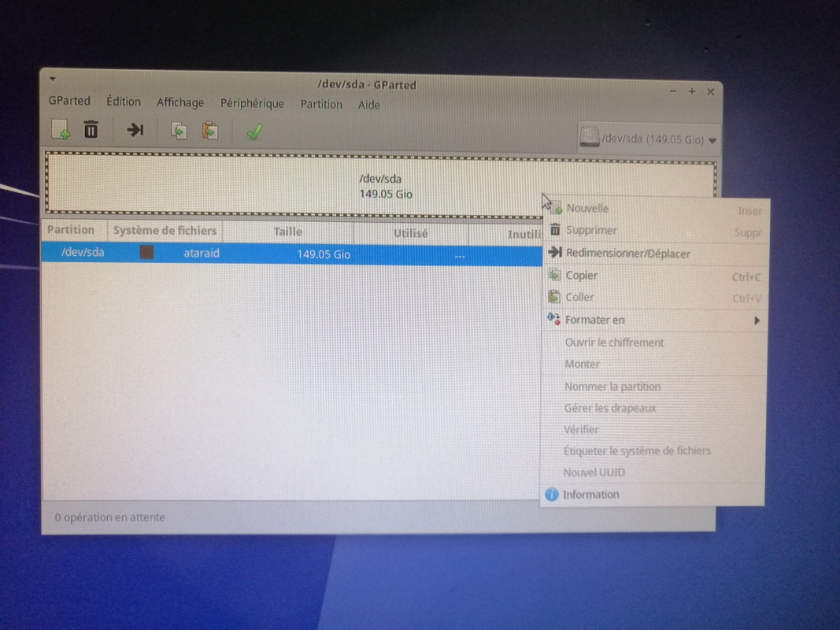The image size is (840, 630).
Task: Click the Système de fichiers column header
Action: click(x=165, y=231)
